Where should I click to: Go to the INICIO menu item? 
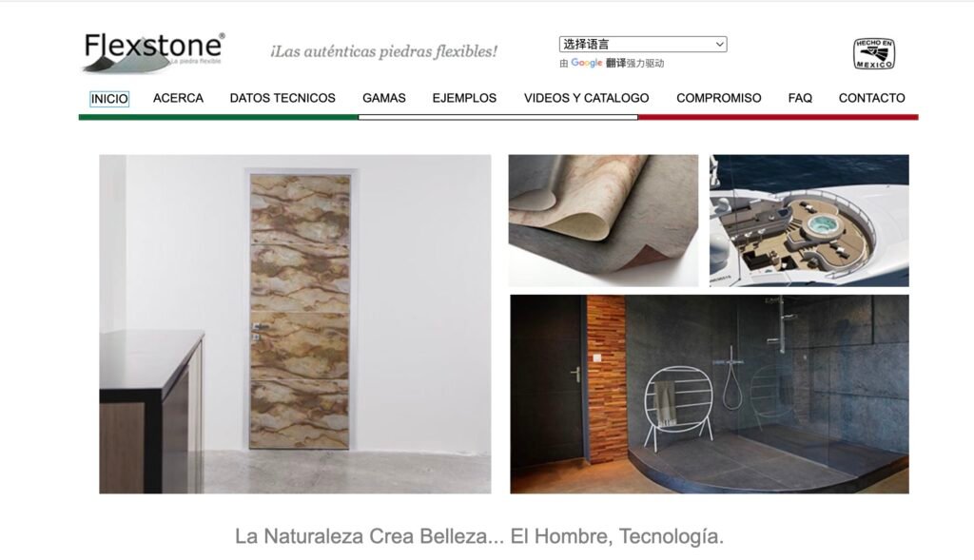click(x=109, y=99)
